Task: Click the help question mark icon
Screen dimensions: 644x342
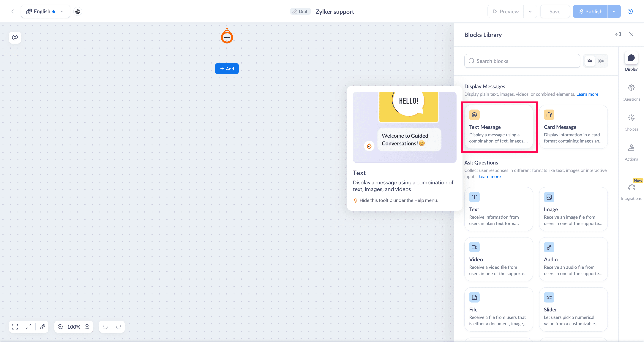Action: (x=630, y=12)
